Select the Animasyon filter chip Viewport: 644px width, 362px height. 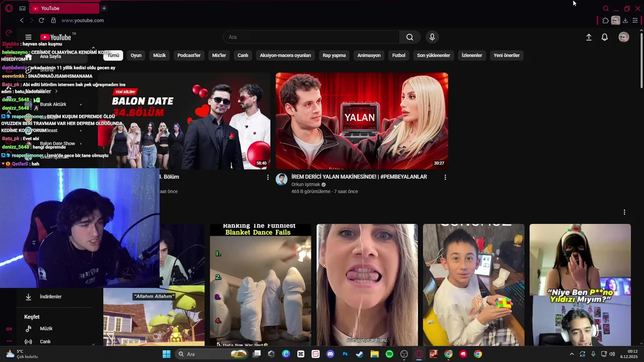[x=369, y=55]
